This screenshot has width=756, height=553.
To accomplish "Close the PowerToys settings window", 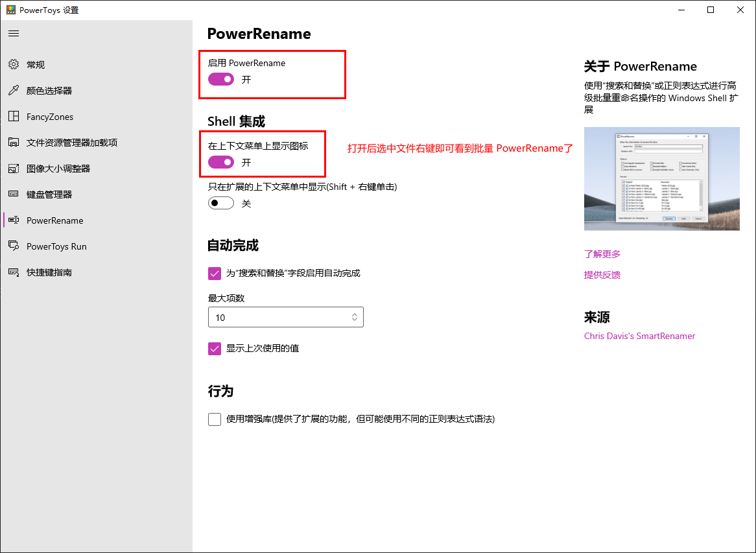I will pos(740,10).
